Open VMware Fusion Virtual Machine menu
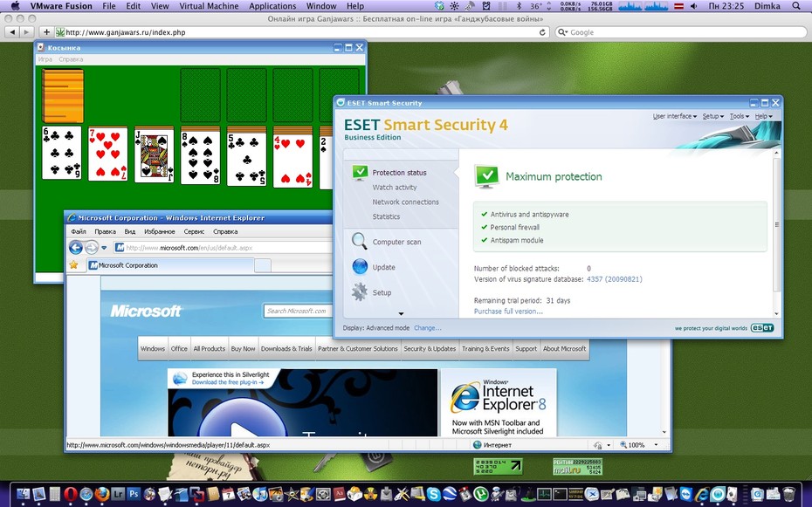The width and height of the screenshot is (812, 507). coord(209,6)
